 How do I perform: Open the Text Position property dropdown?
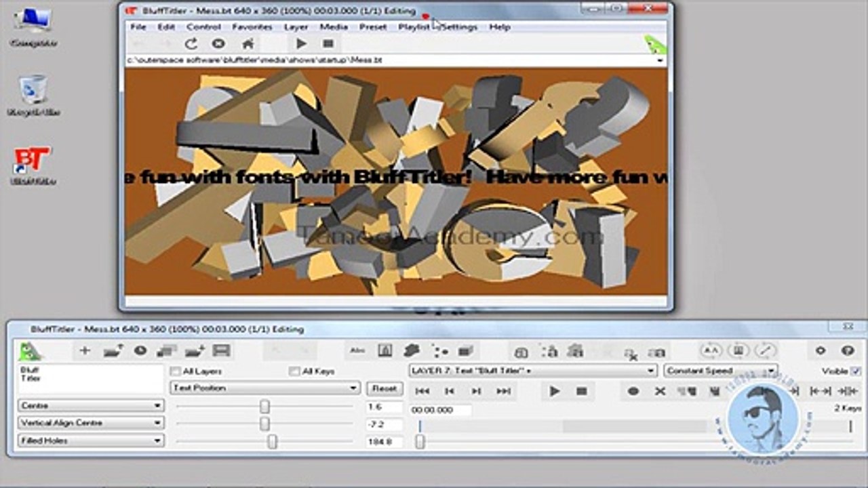click(x=264, y=388)
